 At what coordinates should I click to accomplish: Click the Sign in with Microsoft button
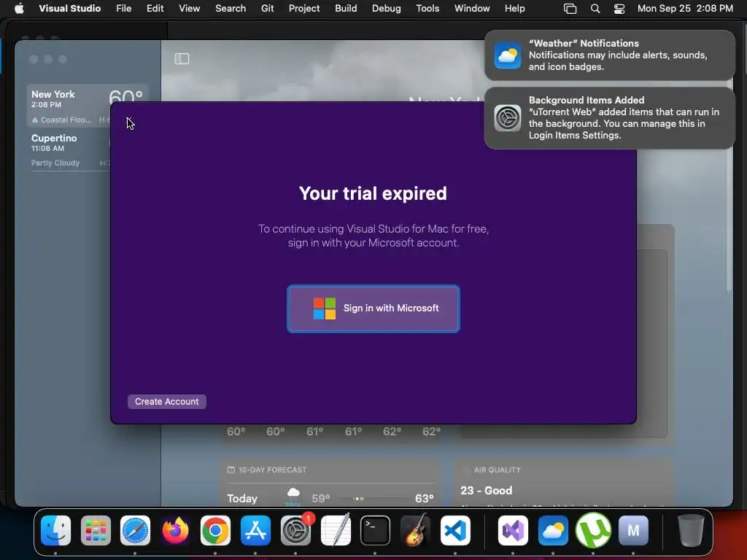373,308
